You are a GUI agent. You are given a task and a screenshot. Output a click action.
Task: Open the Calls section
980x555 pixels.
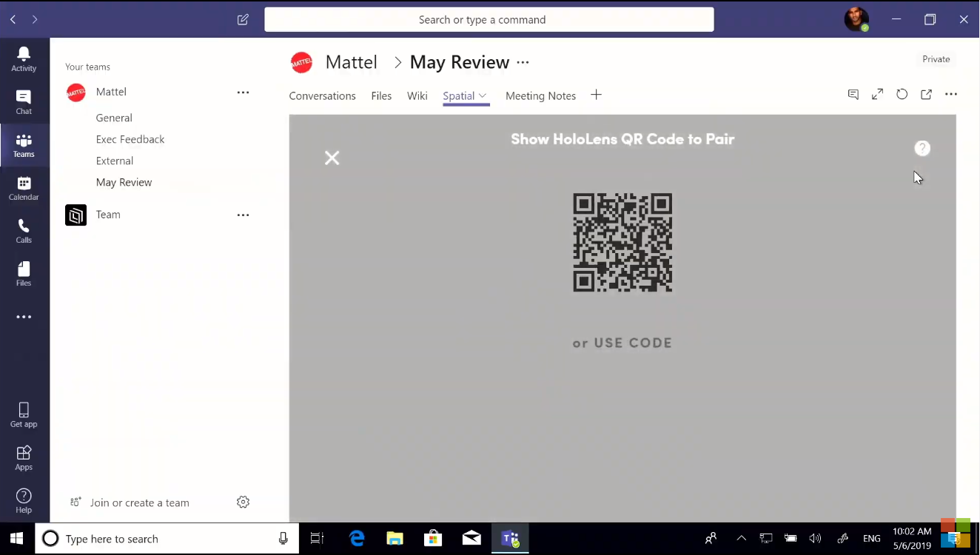[x=24, y=231]
